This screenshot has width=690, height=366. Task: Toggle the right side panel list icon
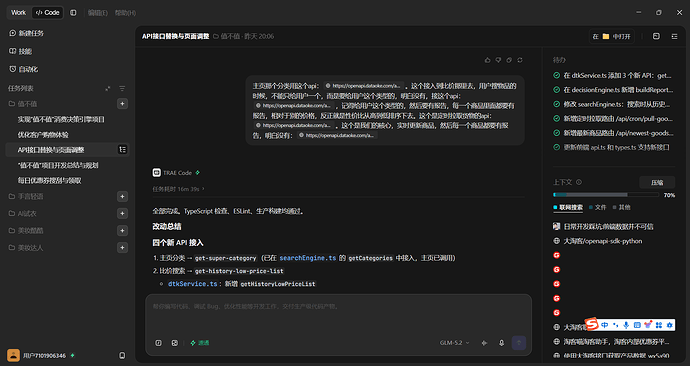tap(674, 36)
